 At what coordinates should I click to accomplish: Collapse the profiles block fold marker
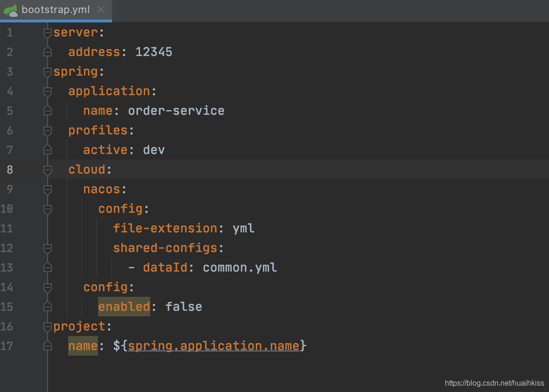[48, 131]
